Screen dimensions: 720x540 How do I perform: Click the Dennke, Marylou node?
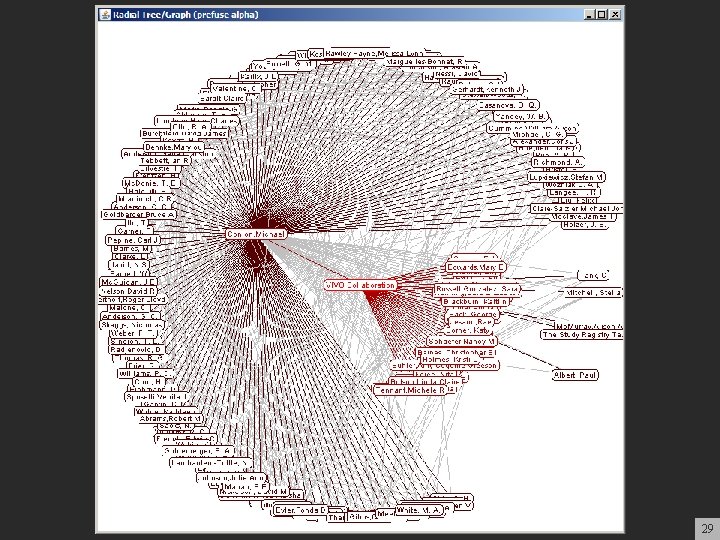coord(174,147)
